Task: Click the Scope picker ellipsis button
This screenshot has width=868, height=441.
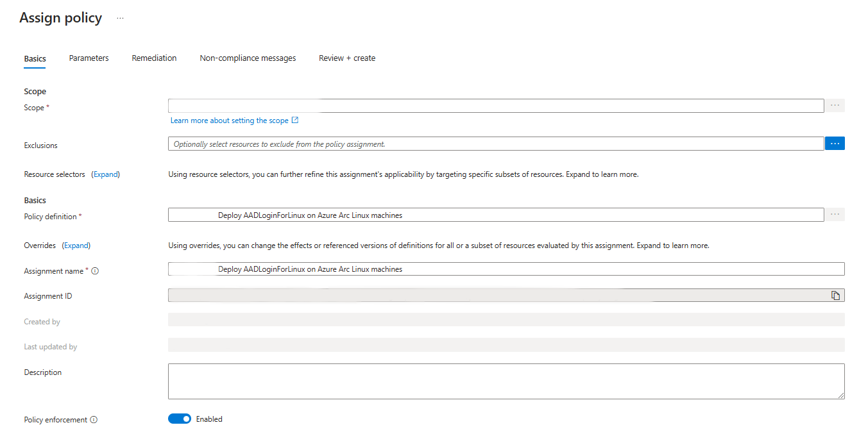Action: 835,106
